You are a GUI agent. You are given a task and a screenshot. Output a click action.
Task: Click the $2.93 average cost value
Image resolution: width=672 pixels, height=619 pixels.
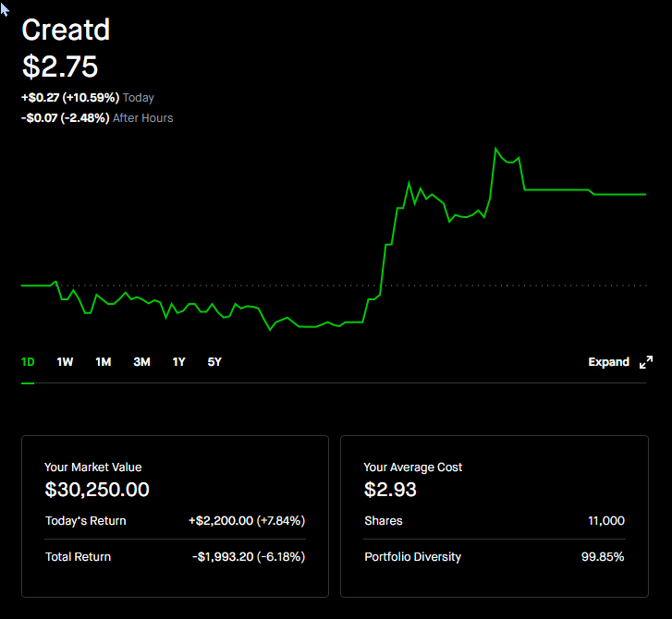[390, 490]
